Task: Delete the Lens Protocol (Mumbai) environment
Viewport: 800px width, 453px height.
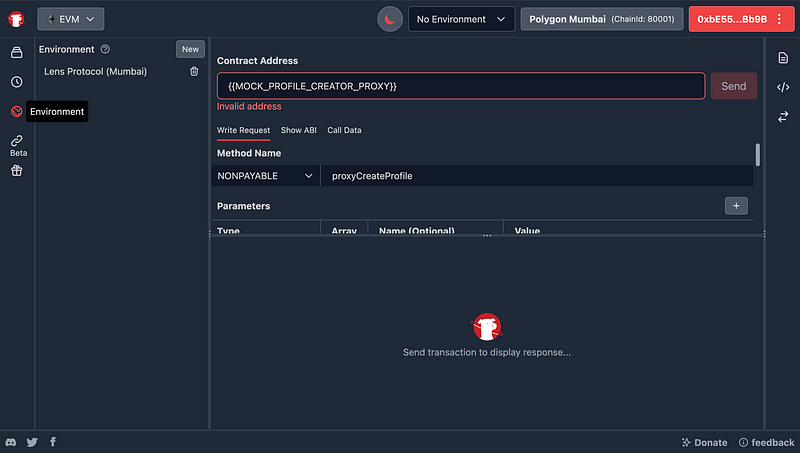Action: pyautogui.click(x=194, y=72)
